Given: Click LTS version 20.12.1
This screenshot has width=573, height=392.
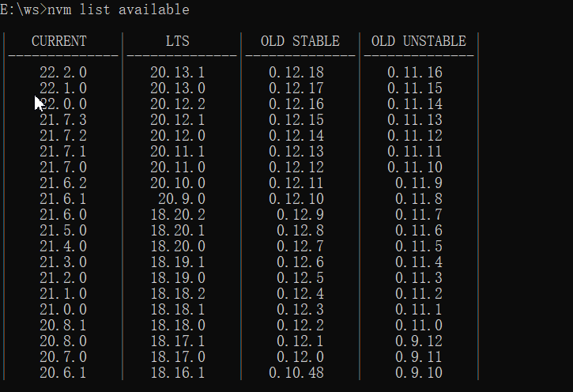Looking at the screenshot, I should coord(178,120).
